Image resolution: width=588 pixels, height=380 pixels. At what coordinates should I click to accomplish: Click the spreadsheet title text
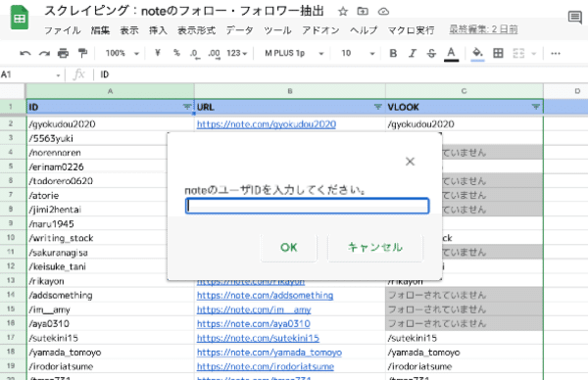point(184,11)
